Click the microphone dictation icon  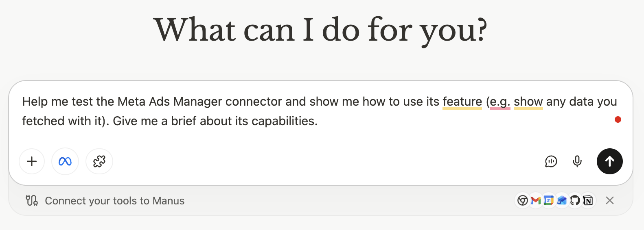click(x=577, y=161)
